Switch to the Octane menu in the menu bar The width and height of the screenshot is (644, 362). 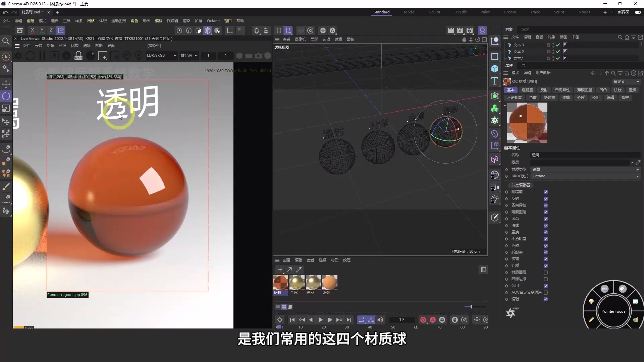[x=213, y=21]
